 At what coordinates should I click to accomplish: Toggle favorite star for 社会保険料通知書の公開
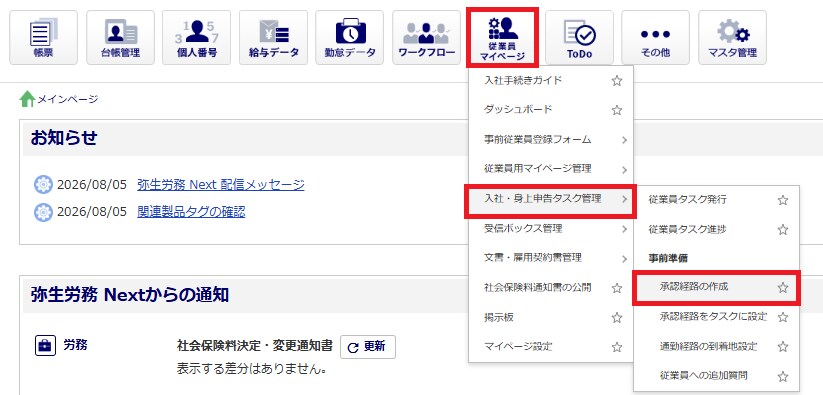click(x=617, y=288)
